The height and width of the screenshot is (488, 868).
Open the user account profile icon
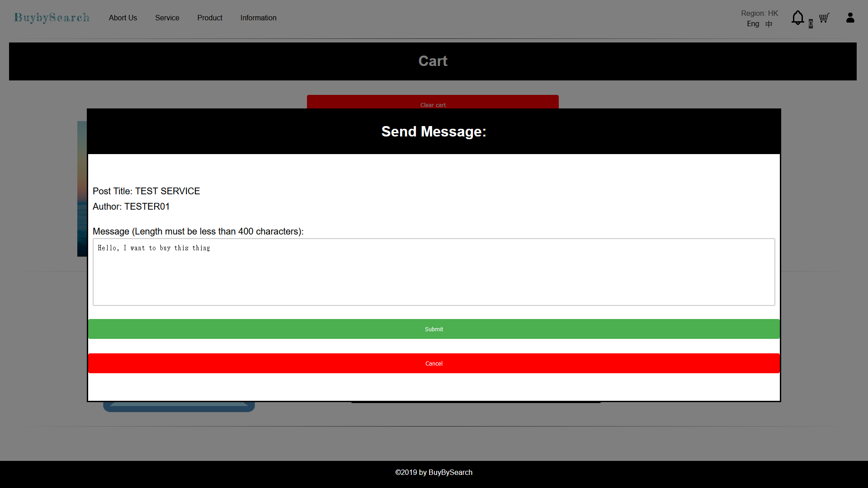coord(850,18)
